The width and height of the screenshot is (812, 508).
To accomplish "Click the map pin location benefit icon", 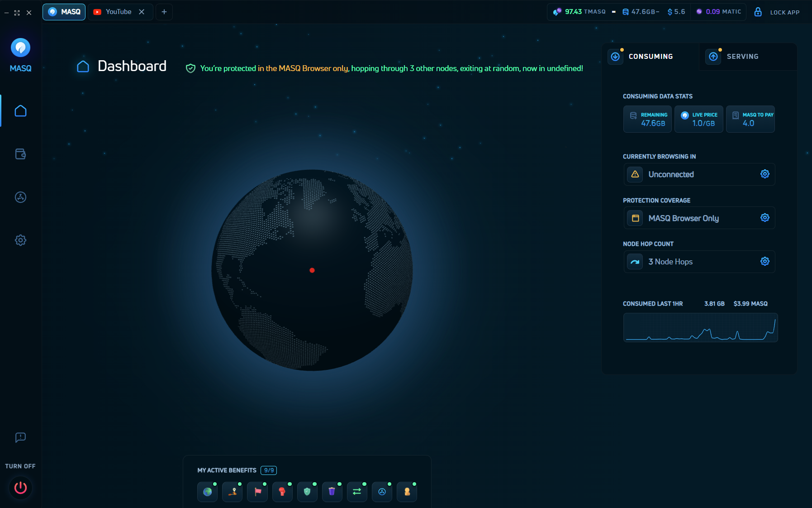I will 233,492.
